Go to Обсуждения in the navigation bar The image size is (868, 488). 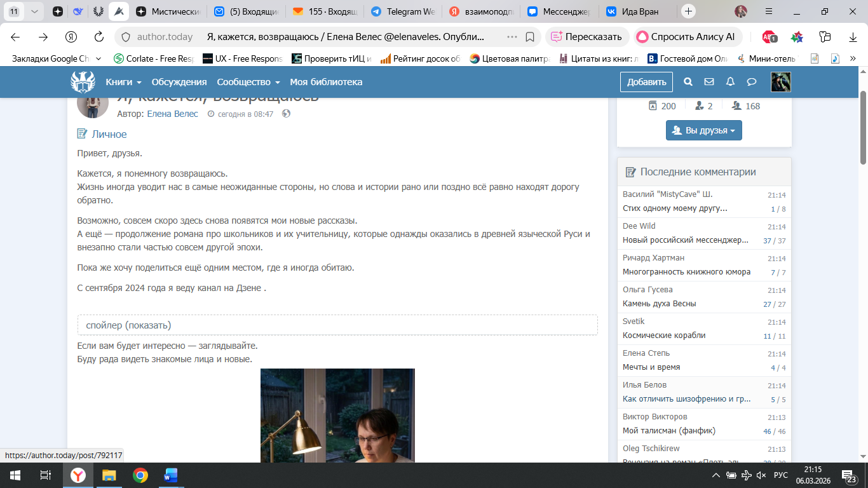pyautogui.click(x=179, y=82)
